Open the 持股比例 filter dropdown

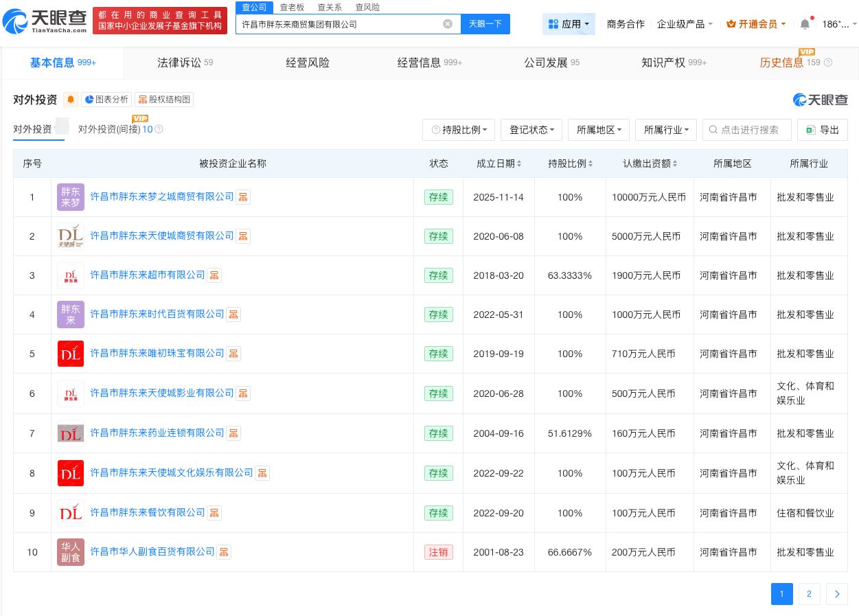click(x=459, y=130)
